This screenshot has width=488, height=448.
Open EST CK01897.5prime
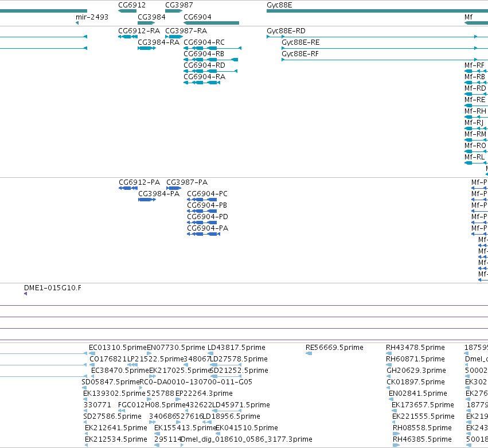416,382
